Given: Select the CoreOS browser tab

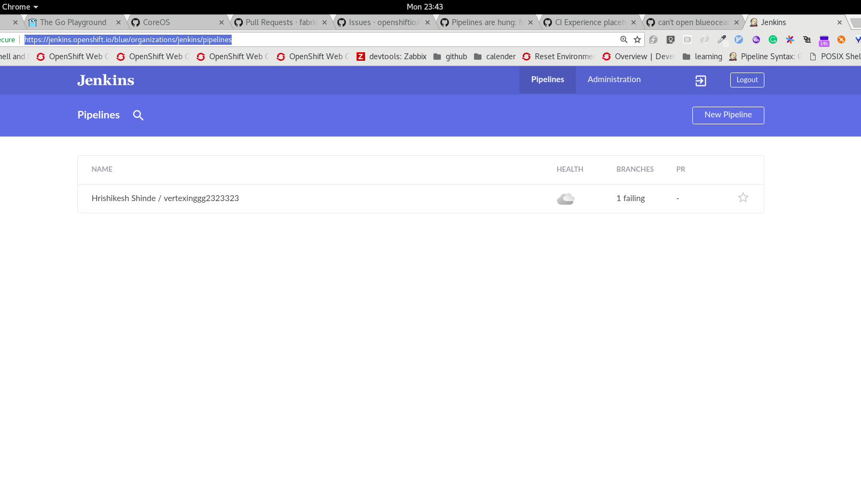Looking at the screenshot, I should click(155, 22).
